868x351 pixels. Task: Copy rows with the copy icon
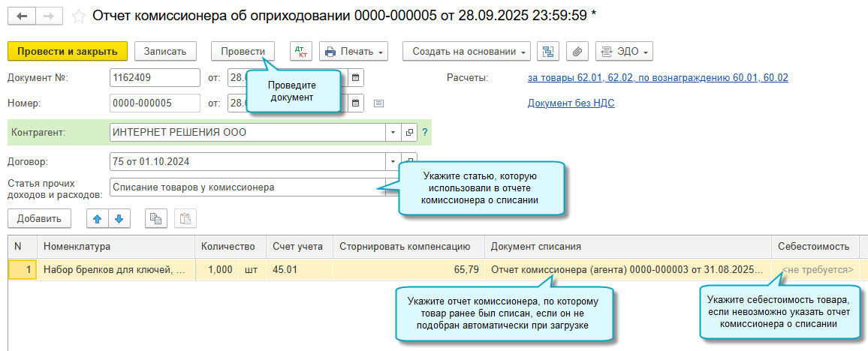[155, 218]
